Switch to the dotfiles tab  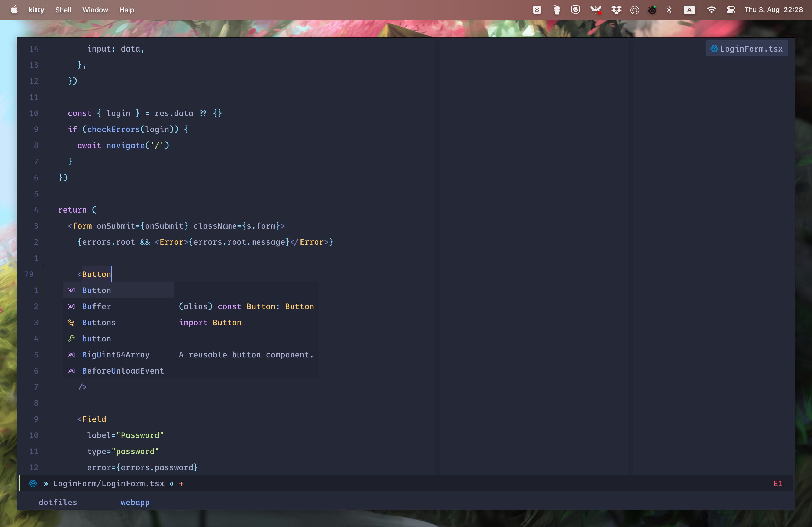58,502
